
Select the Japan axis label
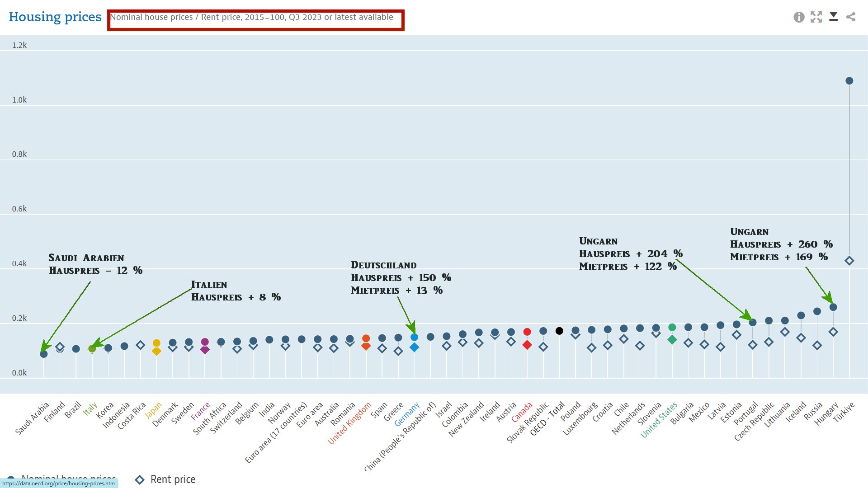click(153, 411)
